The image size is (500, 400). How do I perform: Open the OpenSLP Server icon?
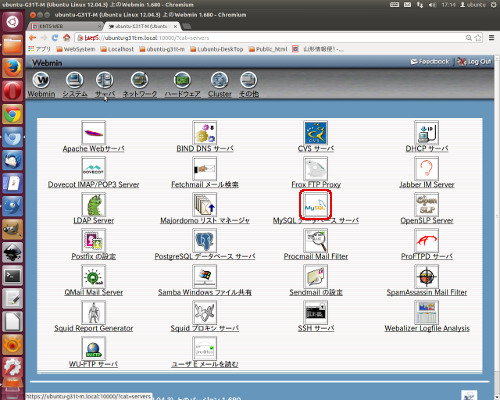tap(427, 204)
